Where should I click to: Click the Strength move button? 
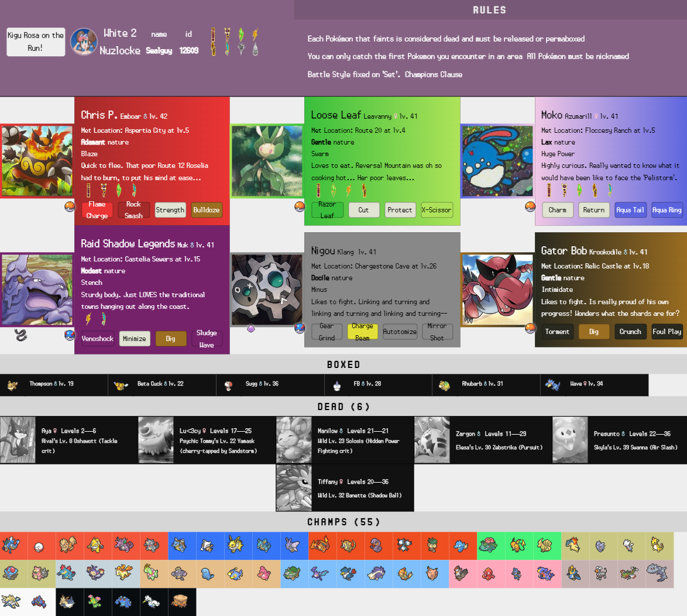pos(170,210)
